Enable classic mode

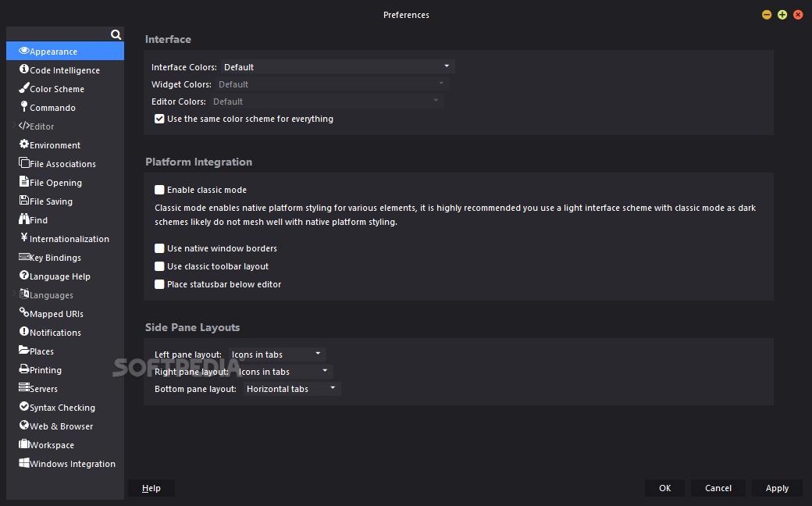tap(159, 189)
